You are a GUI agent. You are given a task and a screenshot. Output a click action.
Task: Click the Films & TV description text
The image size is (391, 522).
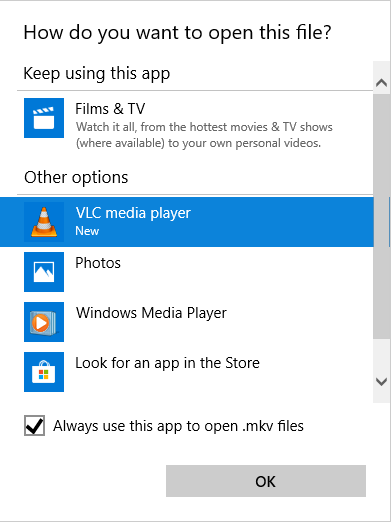(x=204, y=135)
